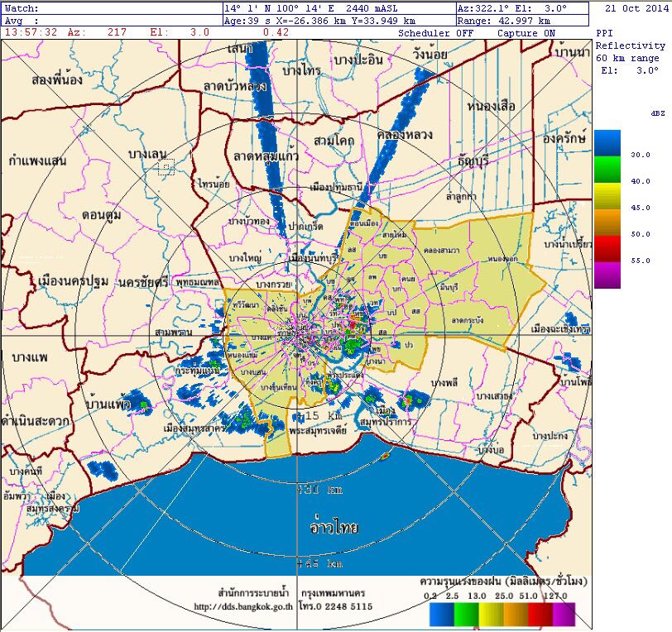The image size is (672, 632).
Task: Click the purple 55 dBZ legend swatch
Action: [x=607, y=274]
